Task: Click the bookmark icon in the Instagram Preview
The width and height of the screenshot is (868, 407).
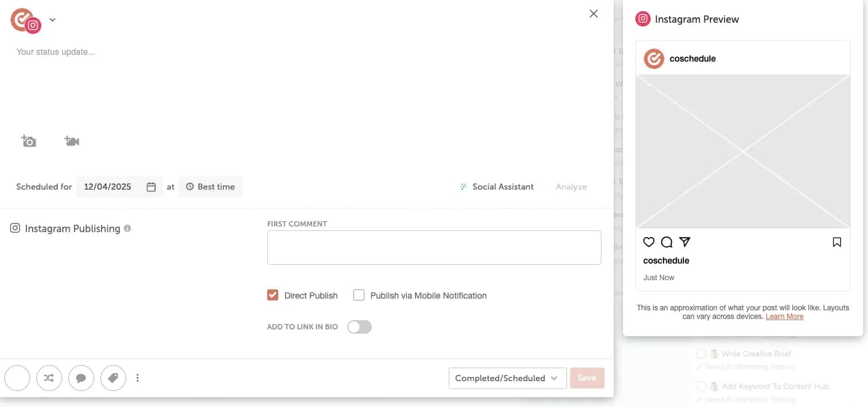Action: coord(837,241)
